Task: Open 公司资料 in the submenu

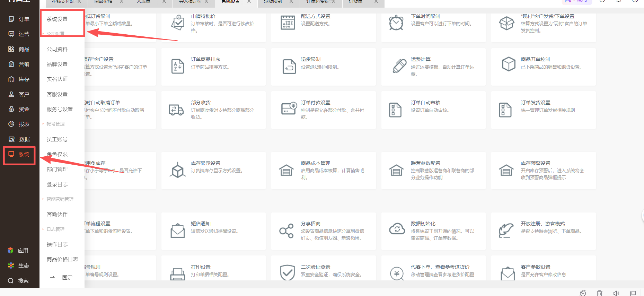Action: click(57, 49)
